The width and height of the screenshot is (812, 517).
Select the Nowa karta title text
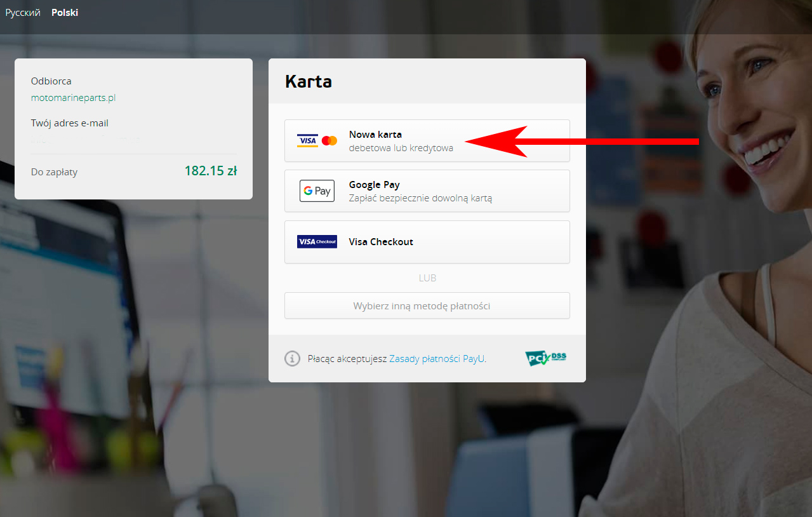pos(375,135)
